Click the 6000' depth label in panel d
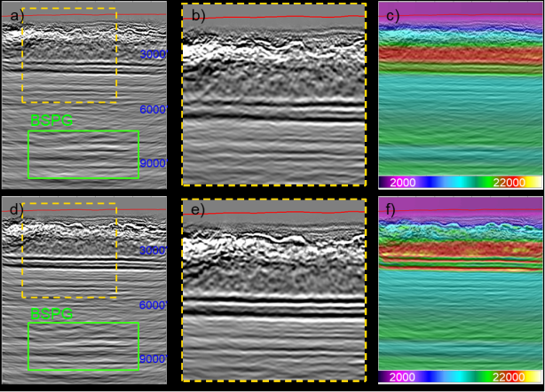The width and height of the screenshot is (545, 392). coord(154,305)
